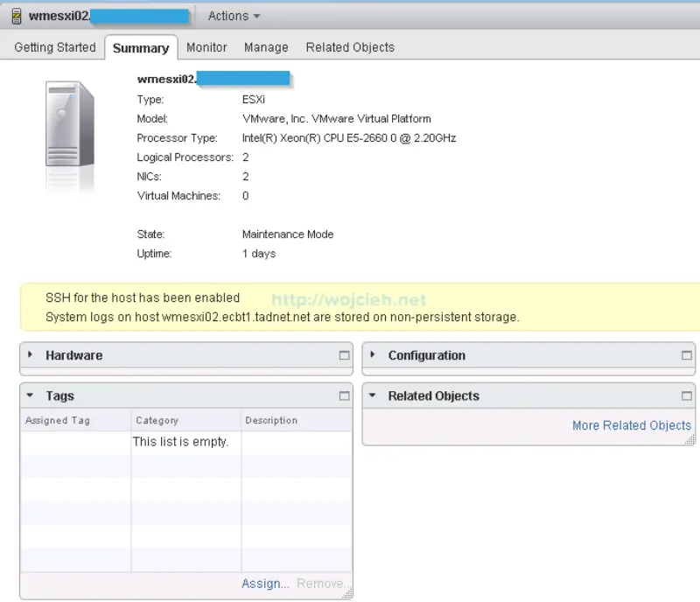Screen dimensions: 700x602
Task: Collapse the Related Objects panel
Action: coord(371,395)
